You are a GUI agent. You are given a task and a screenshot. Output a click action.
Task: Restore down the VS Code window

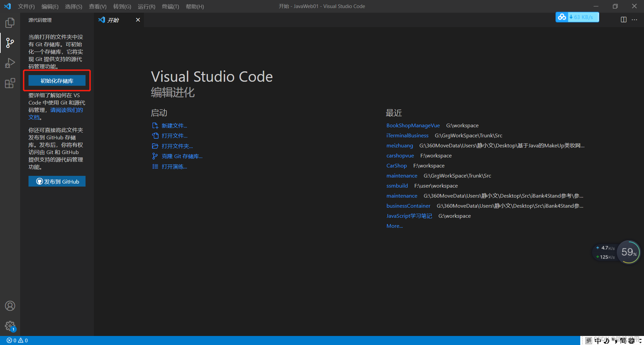[x=615, y=6]
